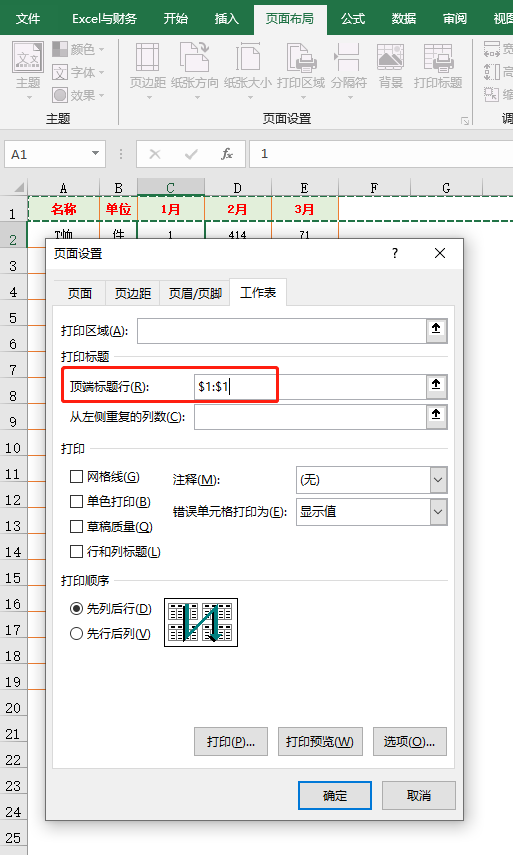Click the 打印预览(W) button

(320, 742)
